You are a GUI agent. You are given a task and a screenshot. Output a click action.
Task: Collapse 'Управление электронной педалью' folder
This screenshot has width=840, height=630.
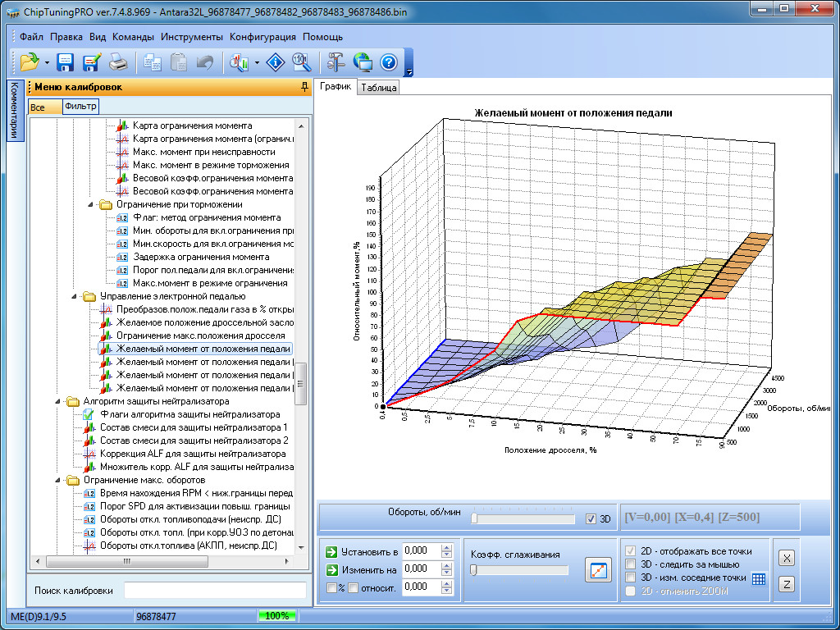click(x=74, y=296)
